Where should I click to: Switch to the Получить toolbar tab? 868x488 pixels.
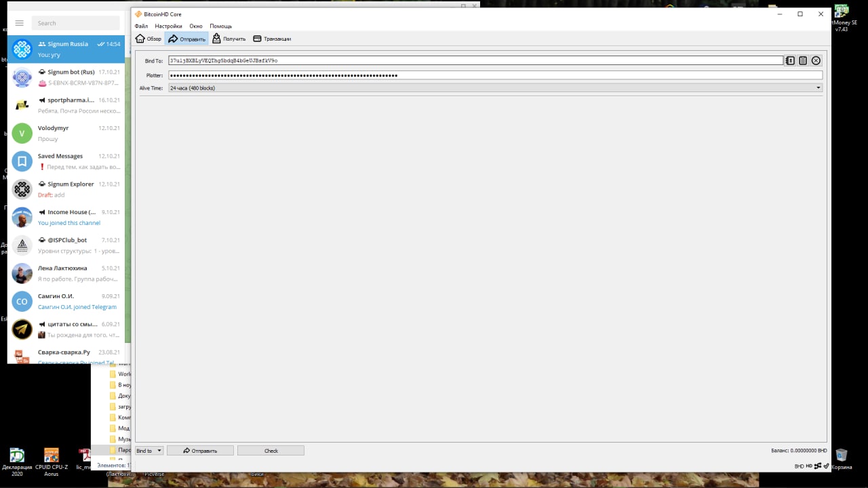[229, 39]
